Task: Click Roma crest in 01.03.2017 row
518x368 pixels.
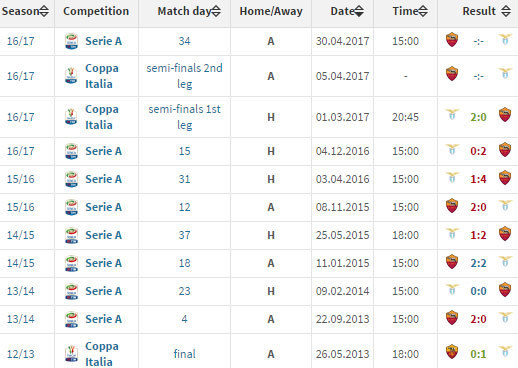Action: point(505,115)
